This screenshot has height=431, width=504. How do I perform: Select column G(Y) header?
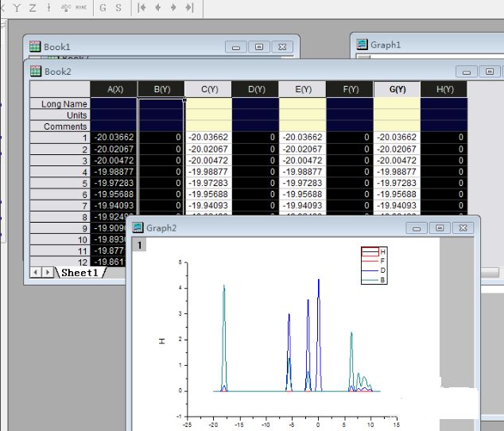pos(397,89)
